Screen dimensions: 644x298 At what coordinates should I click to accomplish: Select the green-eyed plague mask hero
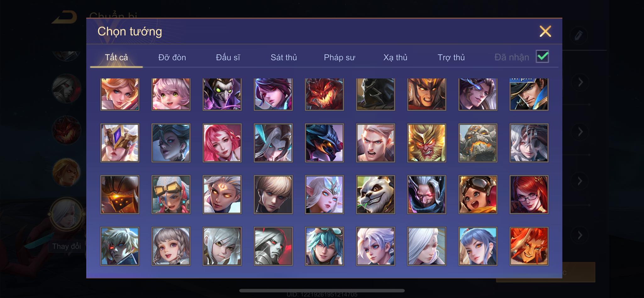coord(222,94)
